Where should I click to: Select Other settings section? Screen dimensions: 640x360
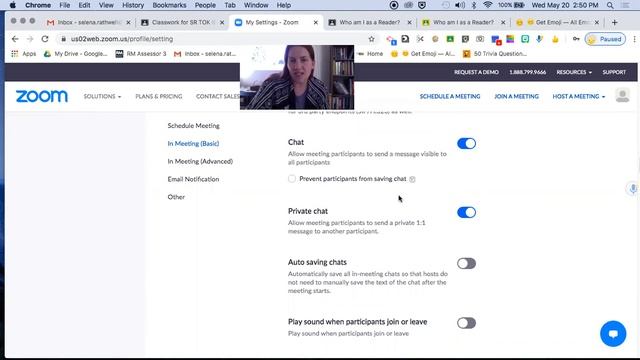[x=176, y=197]
